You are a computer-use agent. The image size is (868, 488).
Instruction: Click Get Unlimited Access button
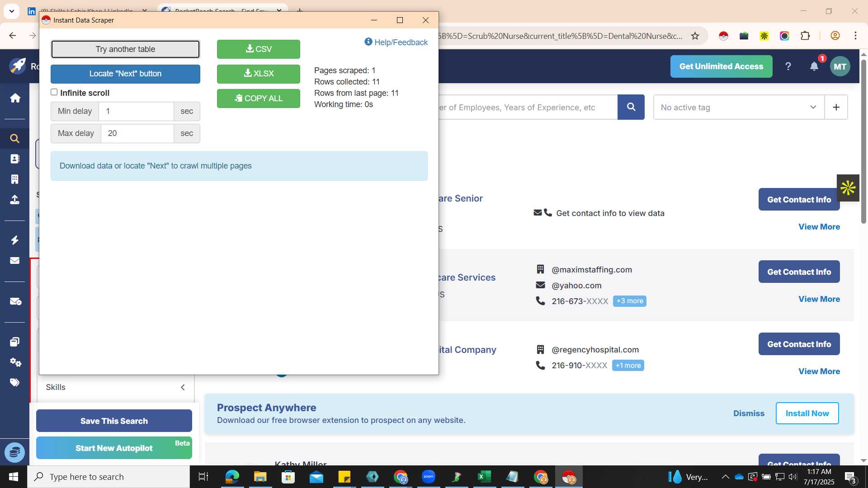click(x=721, y=66)
